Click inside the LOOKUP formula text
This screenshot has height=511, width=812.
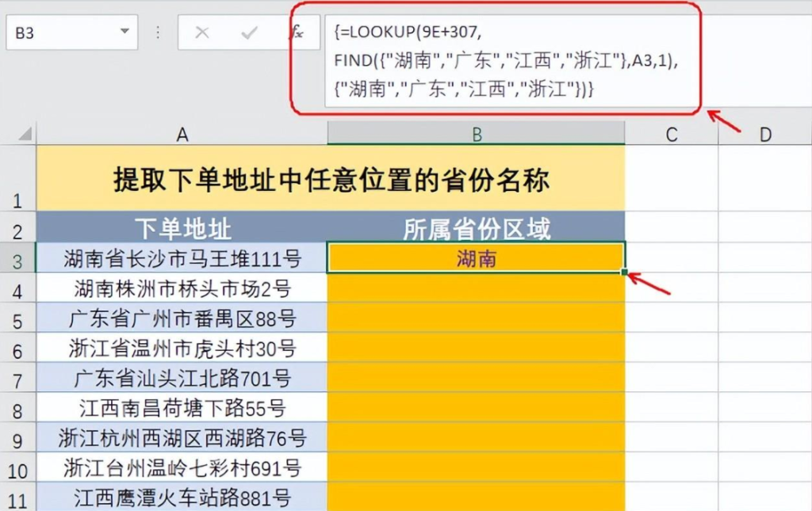(507, 60)
